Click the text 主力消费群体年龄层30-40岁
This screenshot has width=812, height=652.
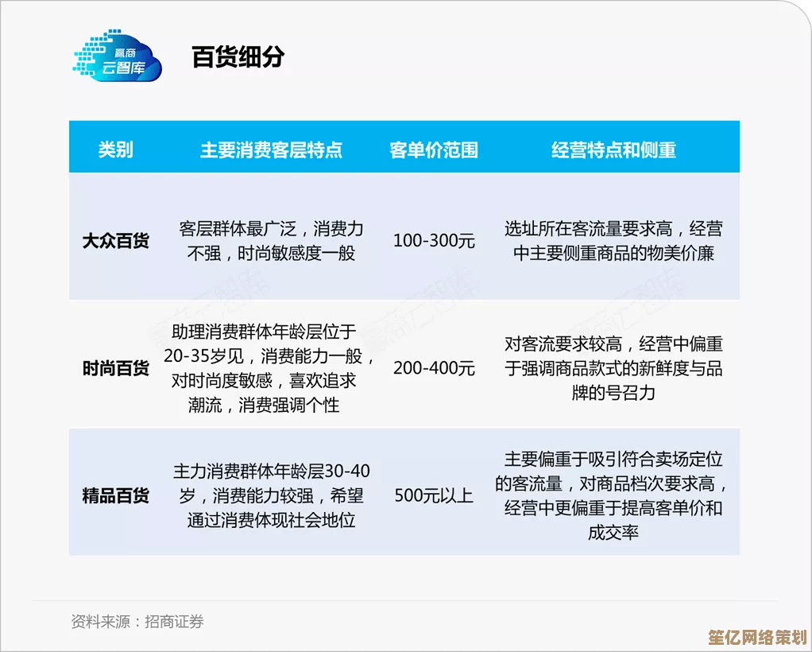pyautogui.click(x=272, y=483)
